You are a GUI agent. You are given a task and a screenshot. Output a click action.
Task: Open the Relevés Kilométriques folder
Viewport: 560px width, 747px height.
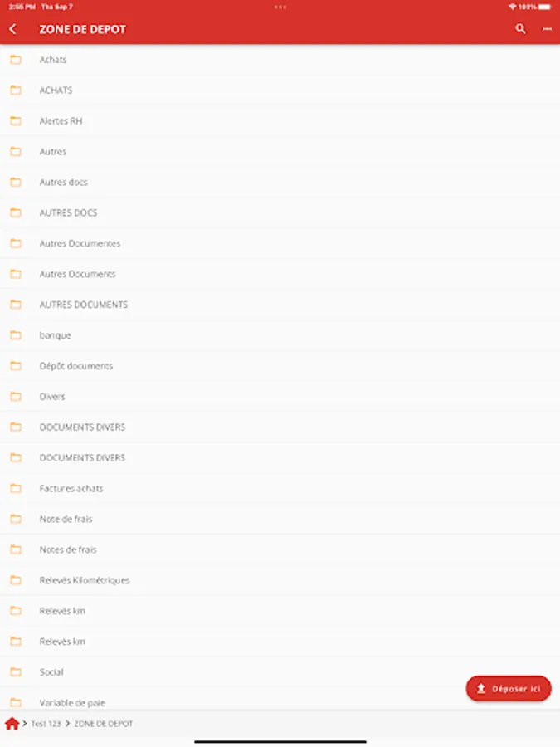280,580
